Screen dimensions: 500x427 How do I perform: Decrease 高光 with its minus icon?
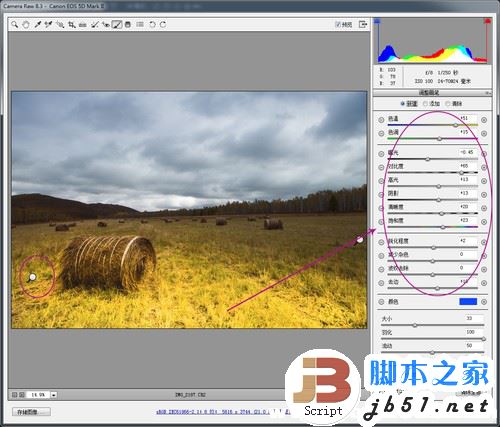(381, 181)
